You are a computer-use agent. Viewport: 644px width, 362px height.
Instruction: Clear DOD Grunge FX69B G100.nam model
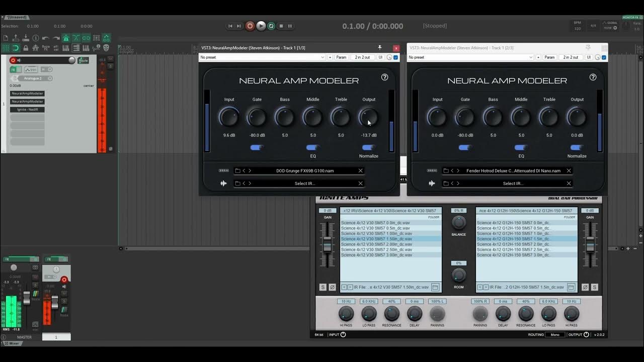(360, 170)
